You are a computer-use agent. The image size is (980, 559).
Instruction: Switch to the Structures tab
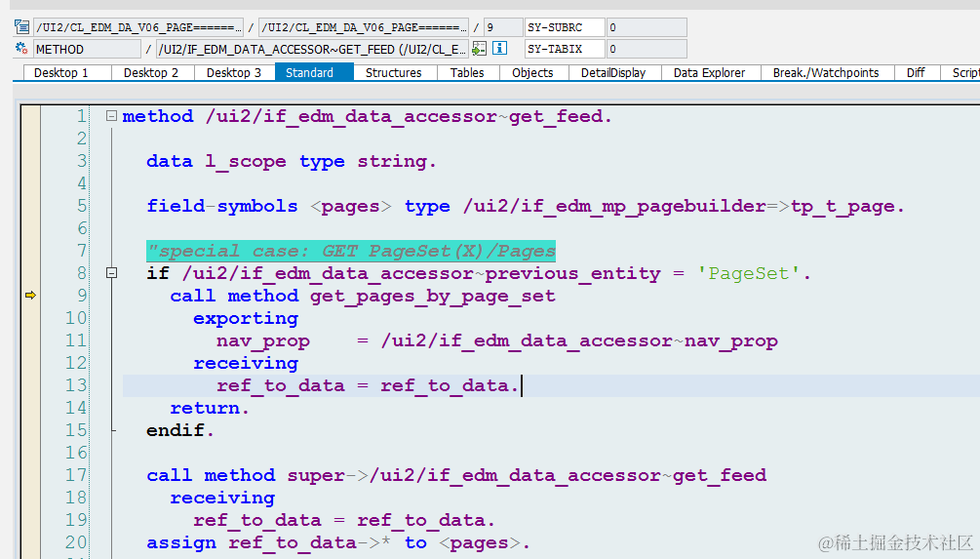pos(393,72)
